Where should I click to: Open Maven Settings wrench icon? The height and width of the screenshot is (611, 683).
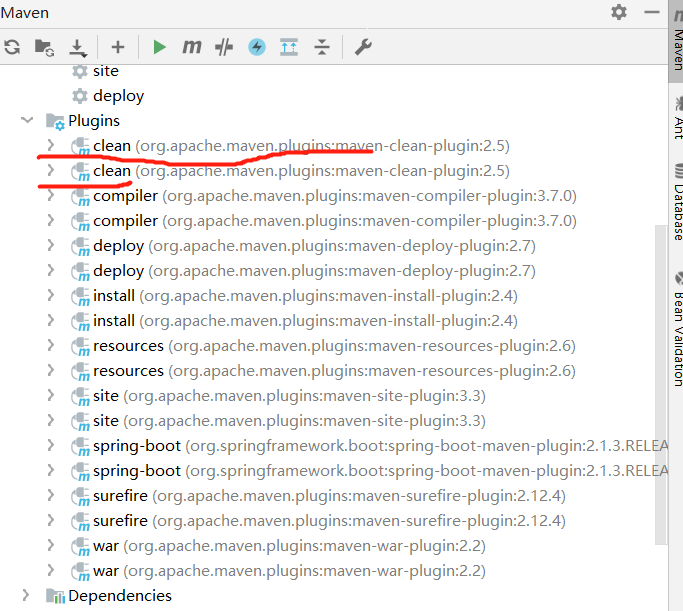click(x=363, y=47)
